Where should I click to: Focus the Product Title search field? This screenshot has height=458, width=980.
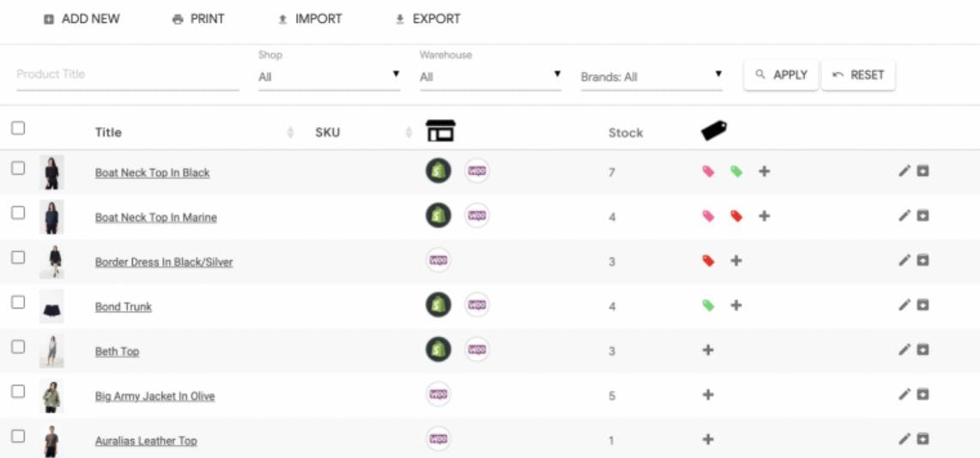click(x=127, y=75)
